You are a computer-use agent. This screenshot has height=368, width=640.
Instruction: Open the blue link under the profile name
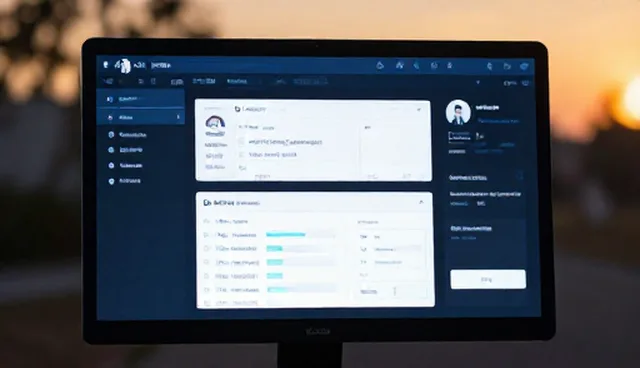point(498,121)
